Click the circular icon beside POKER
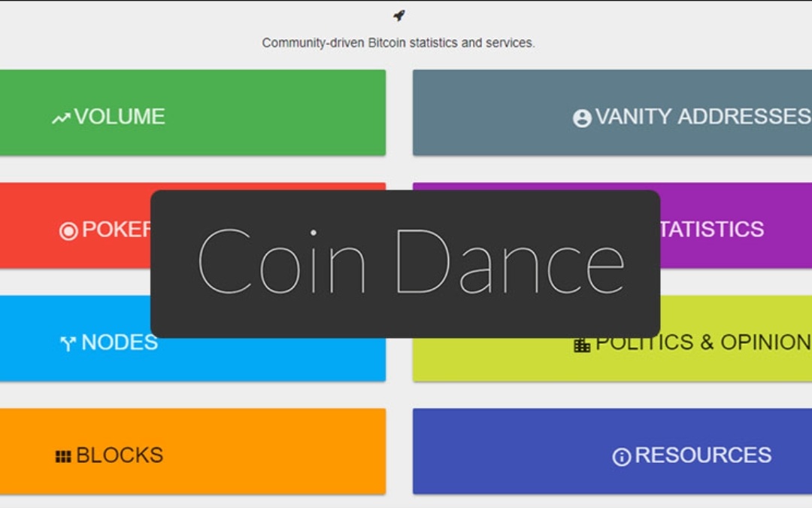 68,231
